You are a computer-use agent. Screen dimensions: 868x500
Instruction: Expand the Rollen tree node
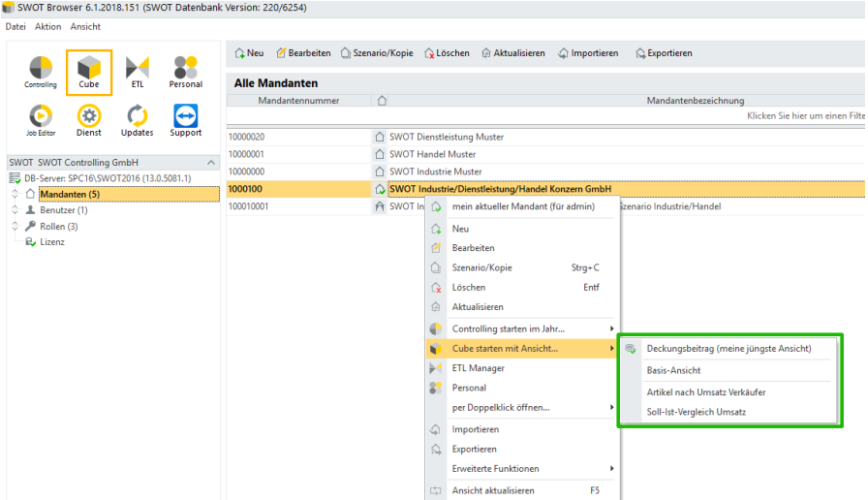pos(15,226)
